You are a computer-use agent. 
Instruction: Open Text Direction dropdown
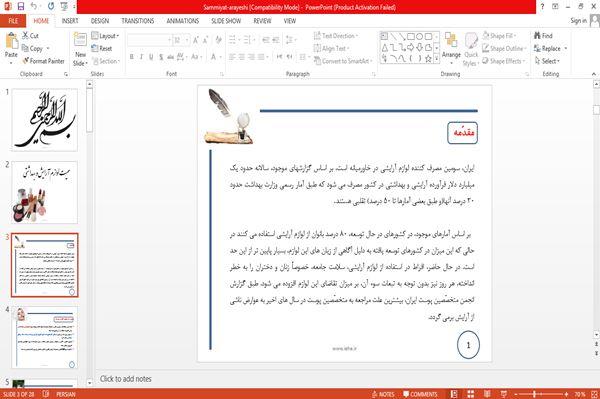(336, 36)
